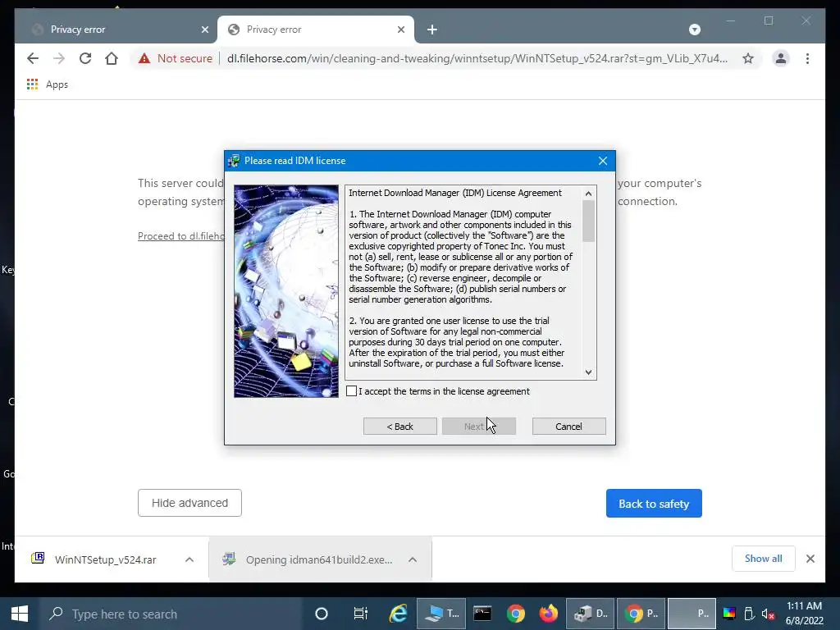The height and width of the screenshot is (630, 840).
Task: Click the IDM globe artwork image
Action: click(286, 291)
